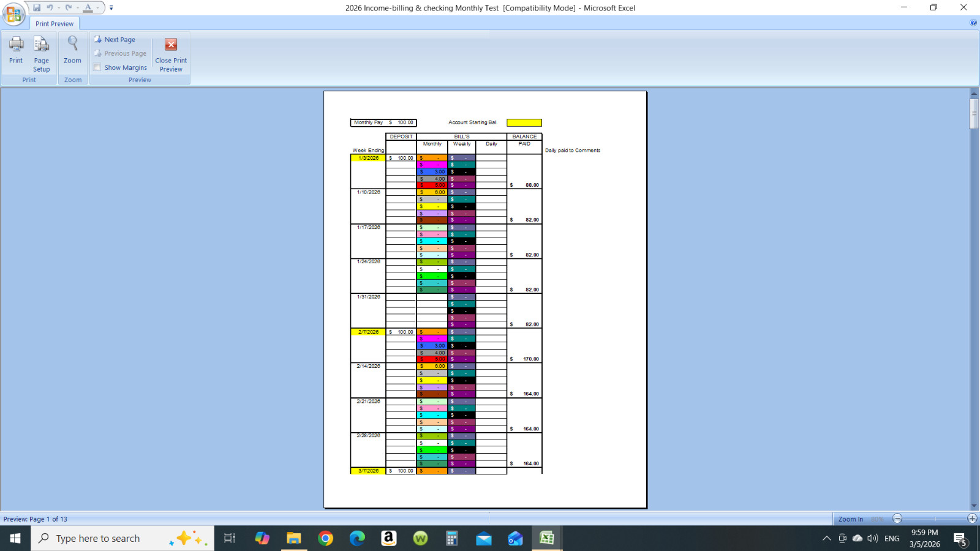
Task: Click the vertical scrollbar down arrow
Action: (974, 506)
